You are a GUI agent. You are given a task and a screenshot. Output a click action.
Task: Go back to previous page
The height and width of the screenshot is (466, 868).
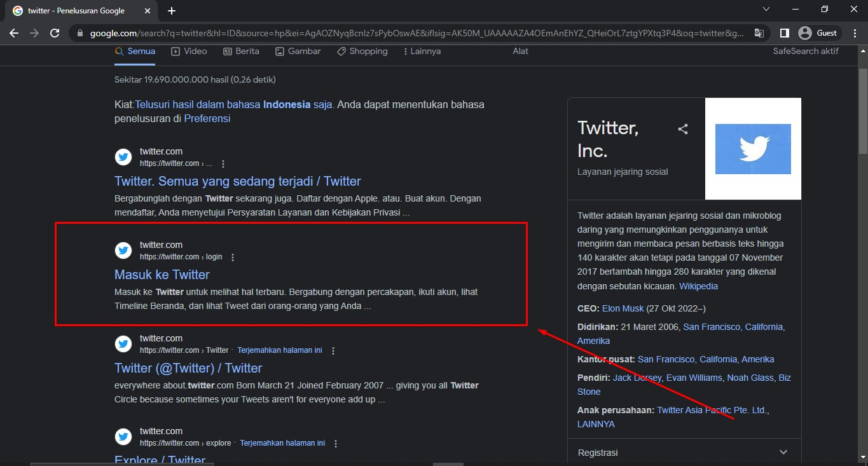pos(14,32)
